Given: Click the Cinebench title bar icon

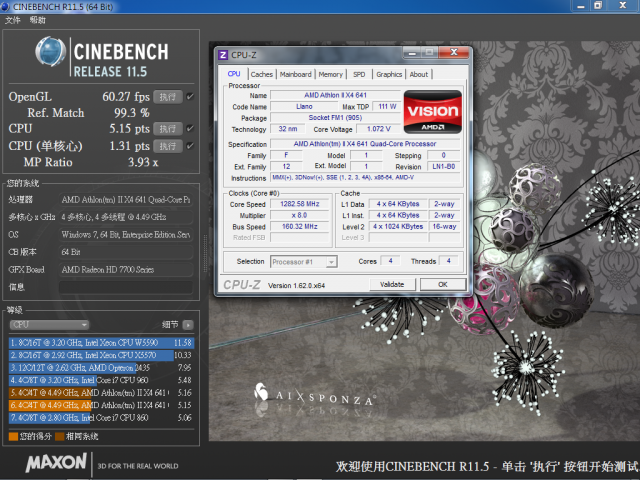Looking at the screenshot, I should pos(5,6).
